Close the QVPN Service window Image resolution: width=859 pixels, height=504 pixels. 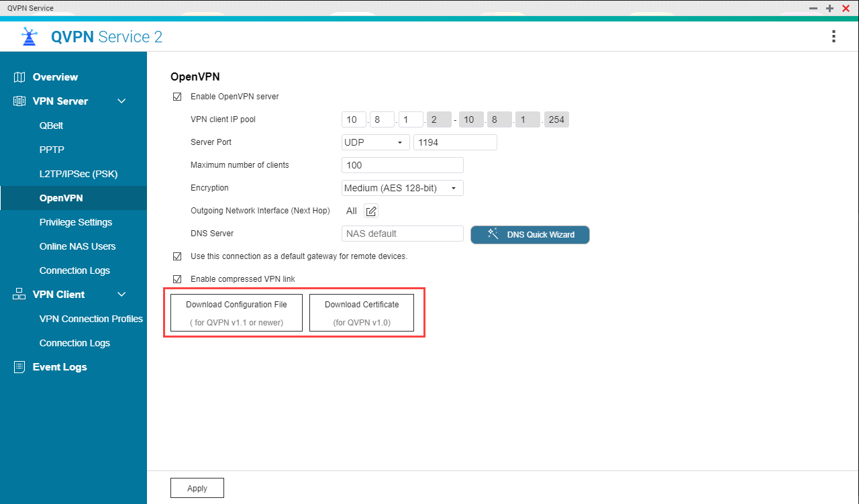coord(846,8)
